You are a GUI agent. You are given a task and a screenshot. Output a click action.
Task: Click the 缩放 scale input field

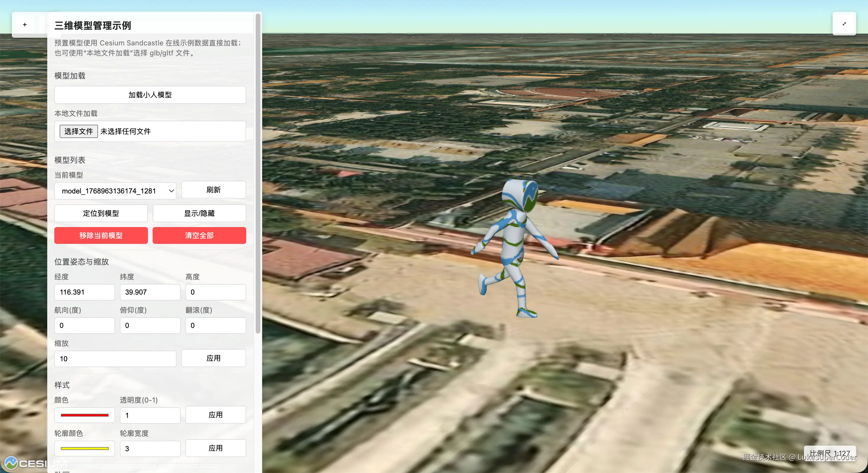coord(115,359)
